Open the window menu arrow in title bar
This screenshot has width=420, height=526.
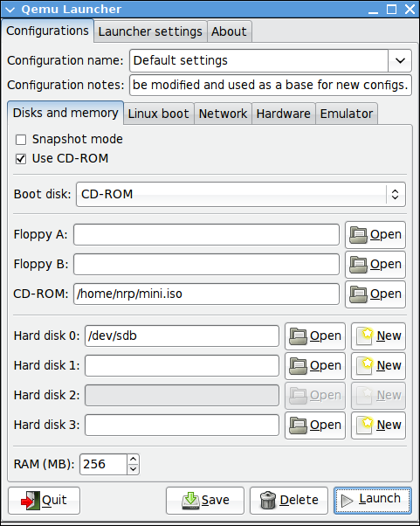coord(10,10)
